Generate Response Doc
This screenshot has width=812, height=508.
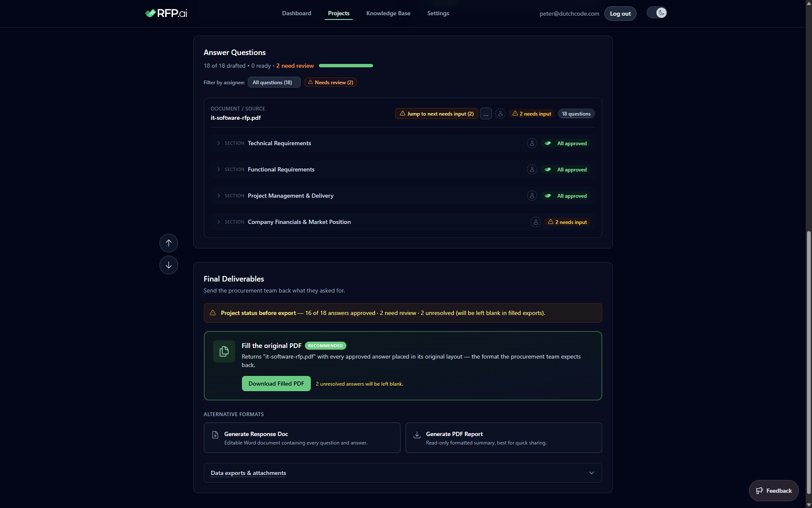(x=302, y=438)
